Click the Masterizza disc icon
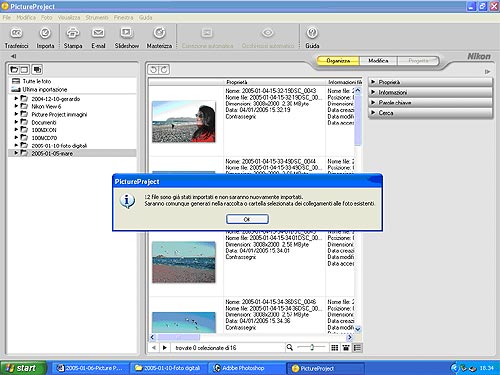 pos(159,33)
